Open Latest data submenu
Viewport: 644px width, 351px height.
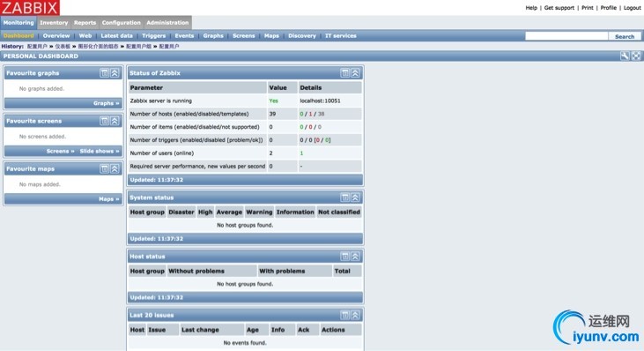(x=116, y=36)
